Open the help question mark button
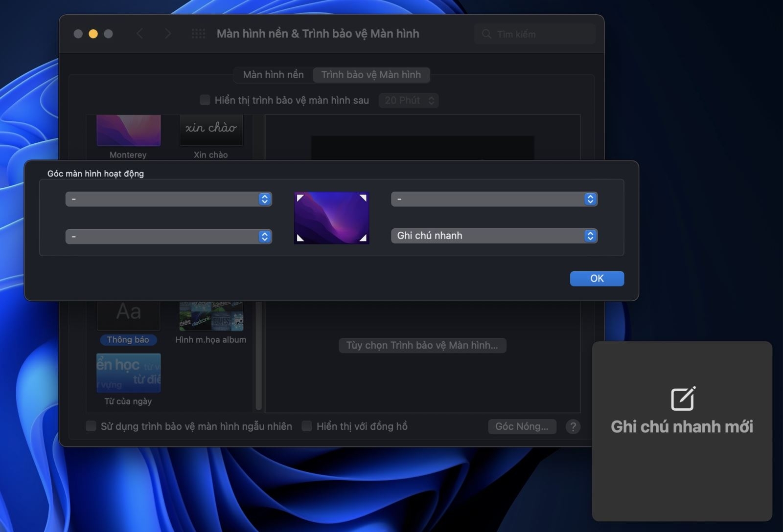Viewport: 783px width, 532px height. click(573, 426)
